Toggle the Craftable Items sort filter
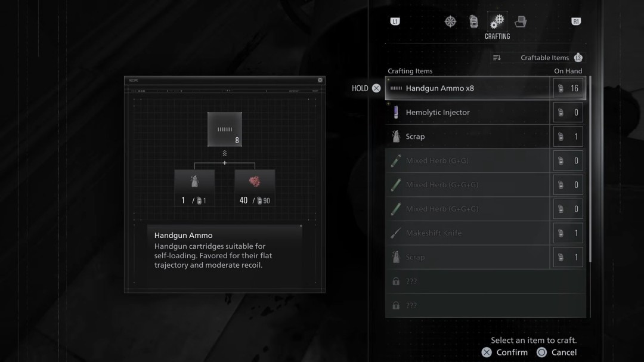Image resolution: width=644 pixels, height=362 pixels. pyautogui.click(x=544, y=58)
